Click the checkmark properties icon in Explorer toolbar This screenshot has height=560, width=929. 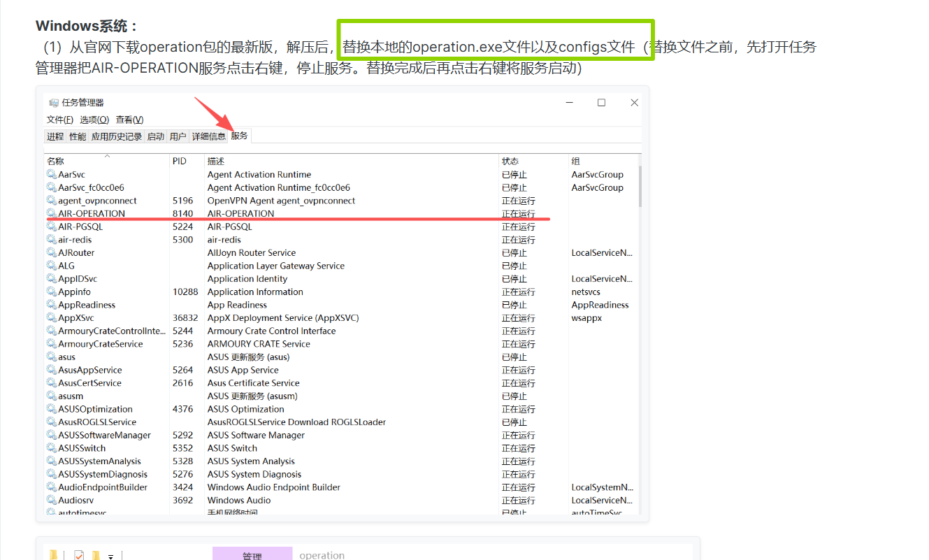[x=78, y=555]
